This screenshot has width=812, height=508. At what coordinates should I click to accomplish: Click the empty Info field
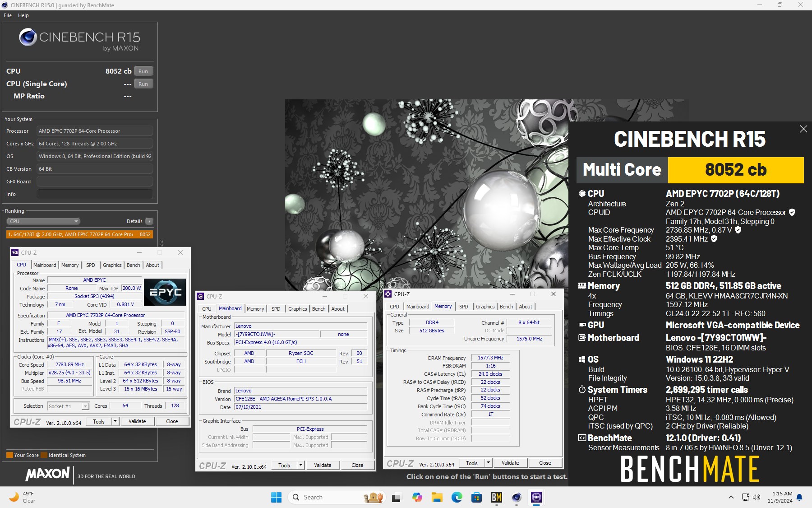(x=95, y=194)
